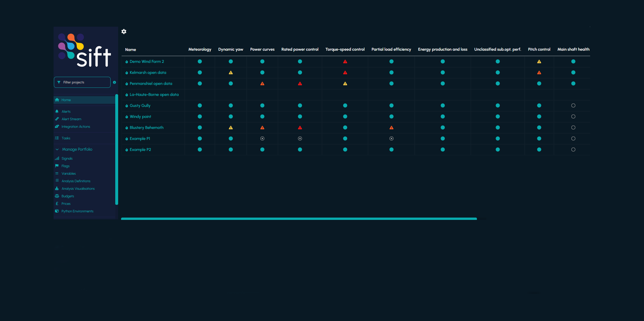
Task: Click red warning for Demo Wind Farm 2 Torque-speed control
Action: click(345, 62)
